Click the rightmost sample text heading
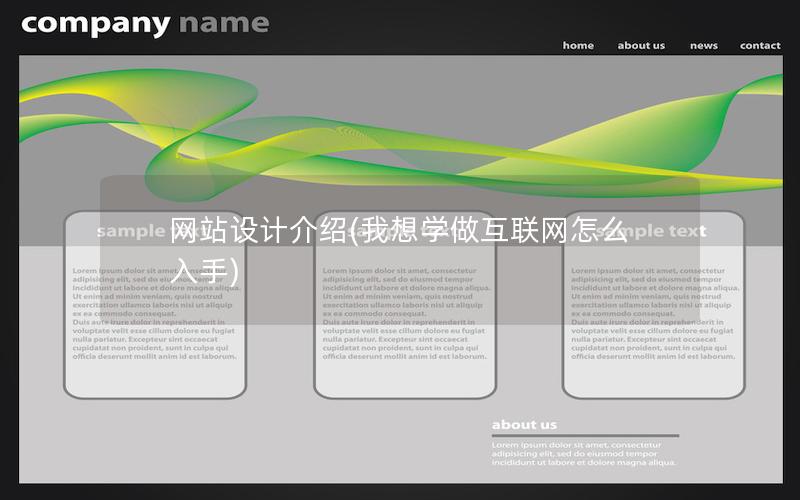Image resolution: width=800 pixels, height=500 pixels. click(x=653, y=231)
